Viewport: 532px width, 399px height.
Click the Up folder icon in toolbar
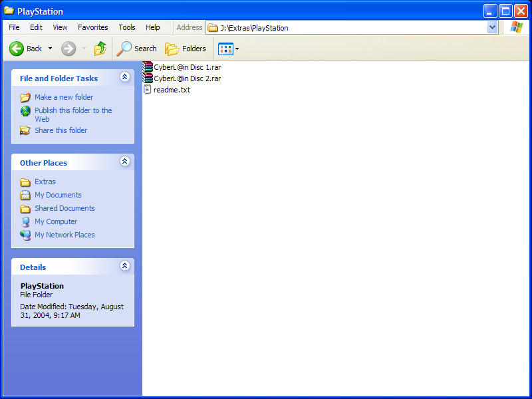coord(100,49)
